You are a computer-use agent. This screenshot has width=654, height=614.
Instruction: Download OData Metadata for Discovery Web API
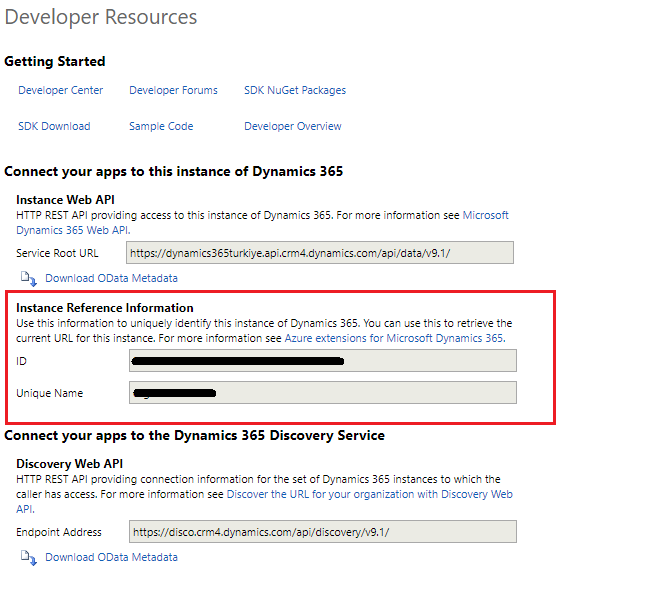coord(111,557)
